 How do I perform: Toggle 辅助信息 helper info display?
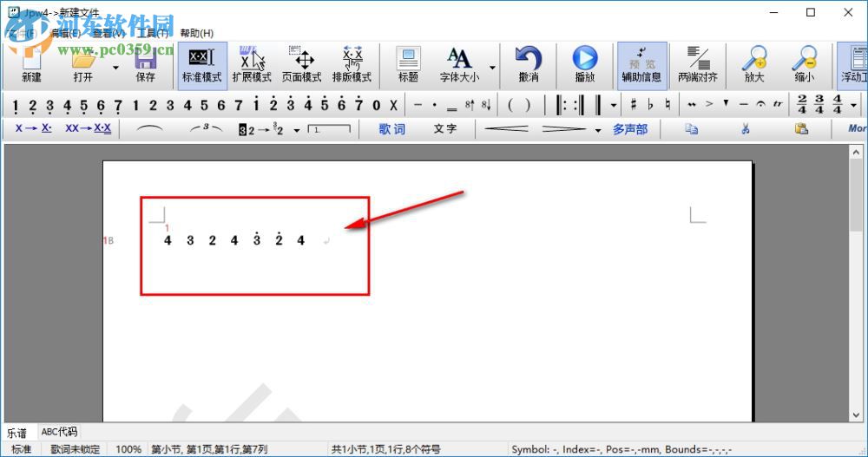pyautogui.click(x=641, y=65)
